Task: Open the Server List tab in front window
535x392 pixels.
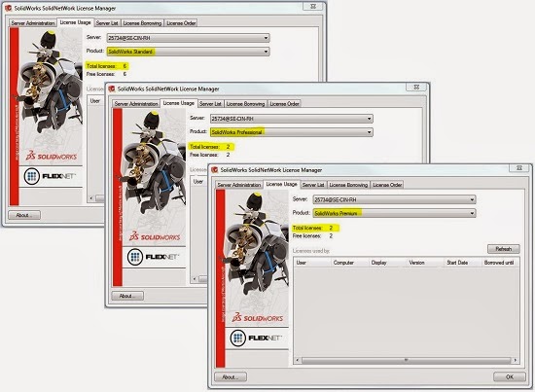Action: point(313,185)
